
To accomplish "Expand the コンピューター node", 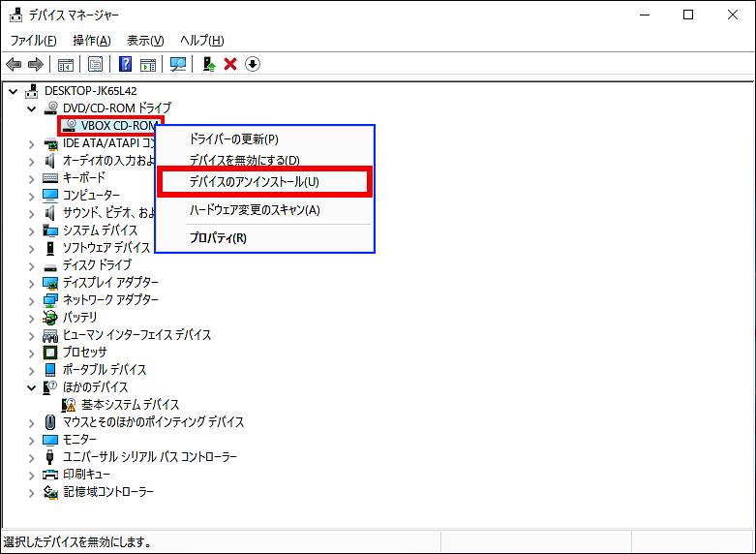I will coord(31,196).
